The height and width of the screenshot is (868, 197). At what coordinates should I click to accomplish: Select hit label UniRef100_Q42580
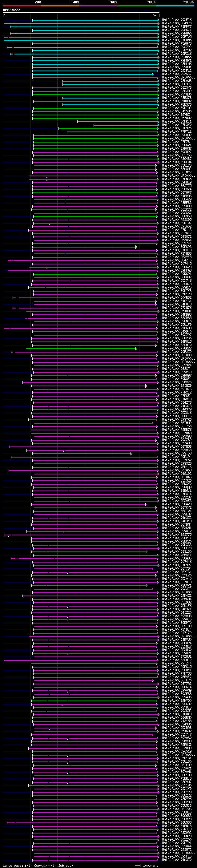(x=176, y=111)
